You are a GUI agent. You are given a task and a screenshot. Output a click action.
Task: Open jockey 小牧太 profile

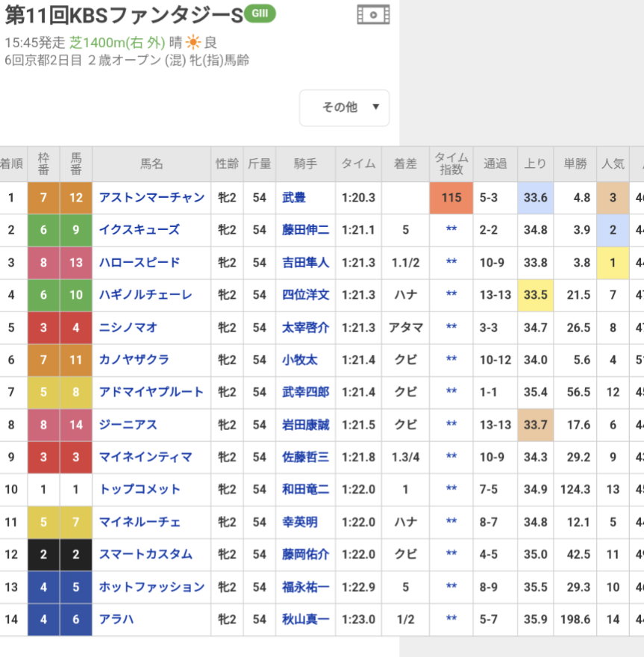tap(299, 360)
